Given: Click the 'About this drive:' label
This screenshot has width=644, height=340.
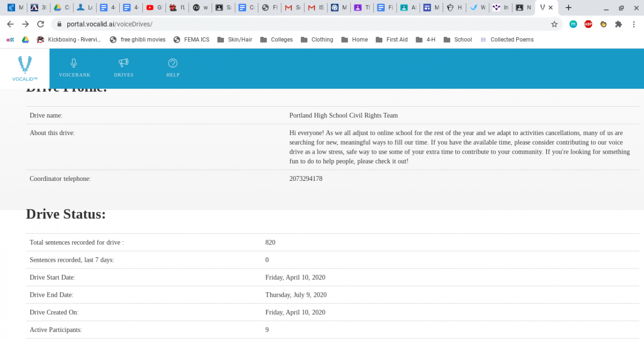Looking at the screenshot, I should point(52,133).
